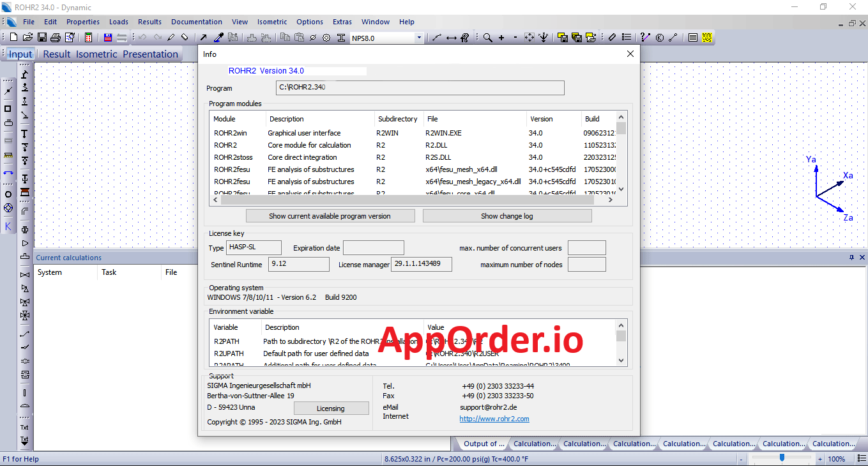This screenshot has width=868, height=466.
Task: Select the R2PATH environment variable row
Action: pos(413,341)
